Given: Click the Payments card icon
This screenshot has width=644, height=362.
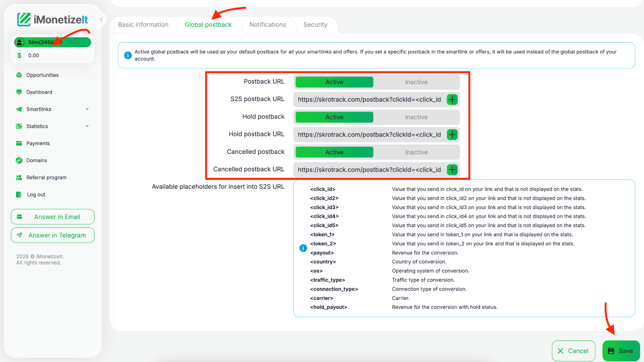Looking at the screenshot, I should (19, 143).
